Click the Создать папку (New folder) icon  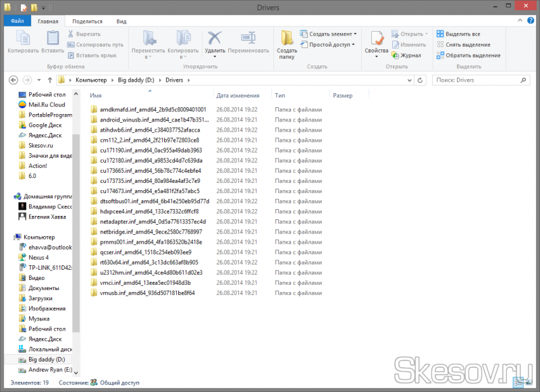pos(287,44)
